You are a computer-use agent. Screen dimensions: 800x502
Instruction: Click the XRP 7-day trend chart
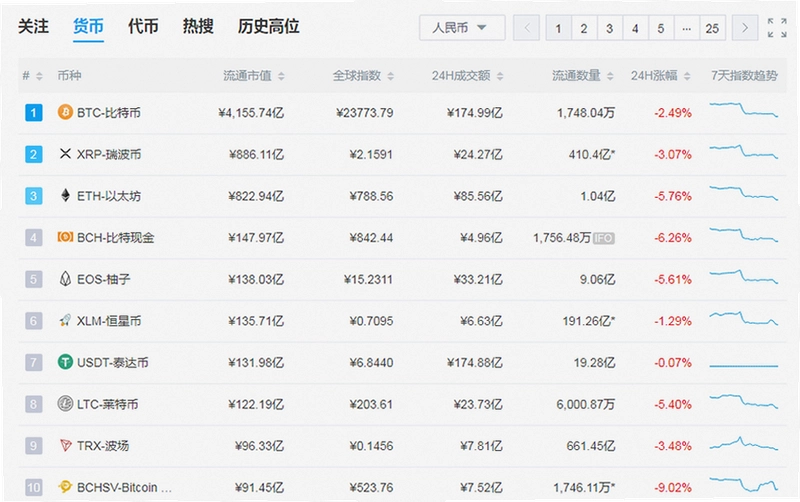coord(743,151)
